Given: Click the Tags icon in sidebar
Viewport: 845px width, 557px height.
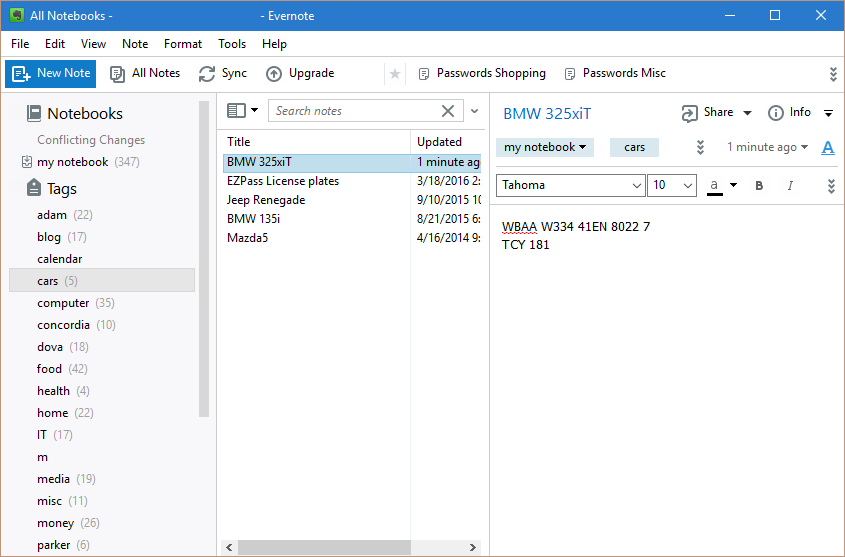Looking at the screenshot, I should tap(33, 188).
